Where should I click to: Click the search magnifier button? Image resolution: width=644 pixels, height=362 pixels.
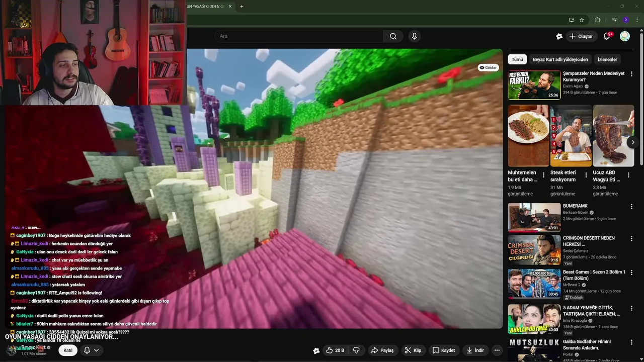tap(393, 36)
